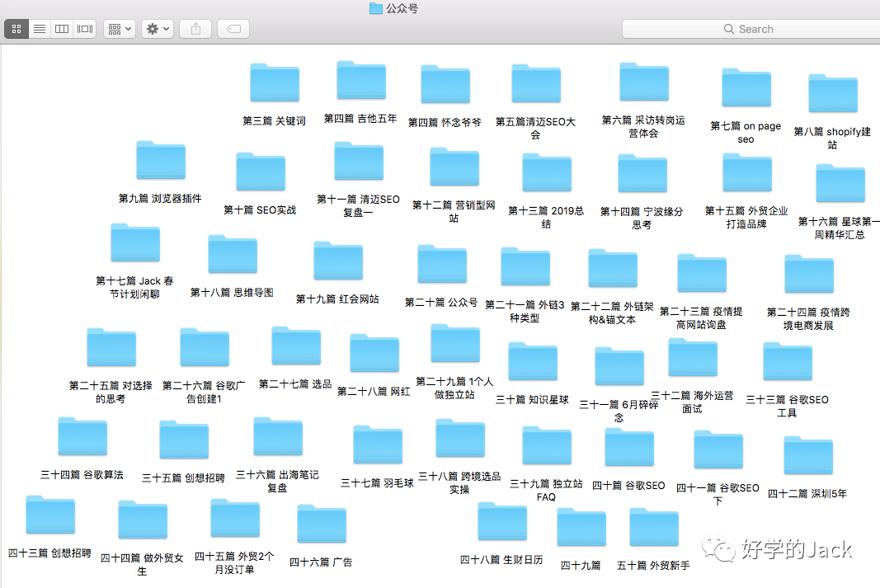Click the Share button
The width and height of the screenshot is (880, 588).
[x=195, y=29]
